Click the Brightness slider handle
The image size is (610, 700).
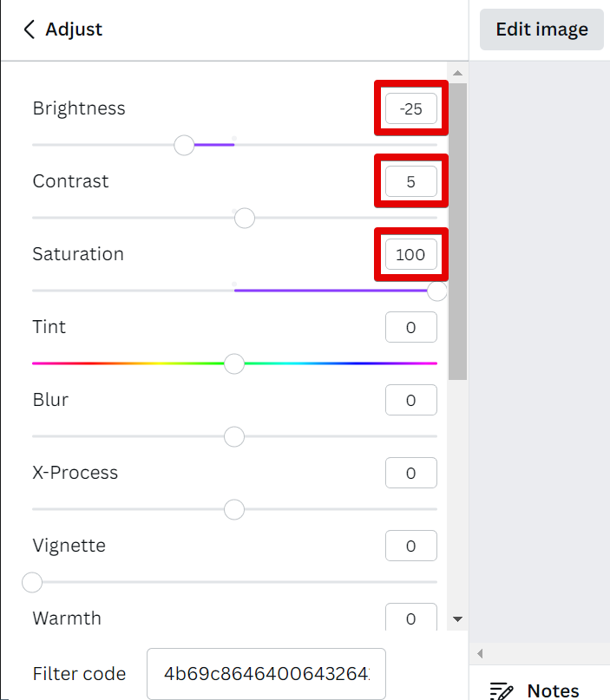pos(184,145)
